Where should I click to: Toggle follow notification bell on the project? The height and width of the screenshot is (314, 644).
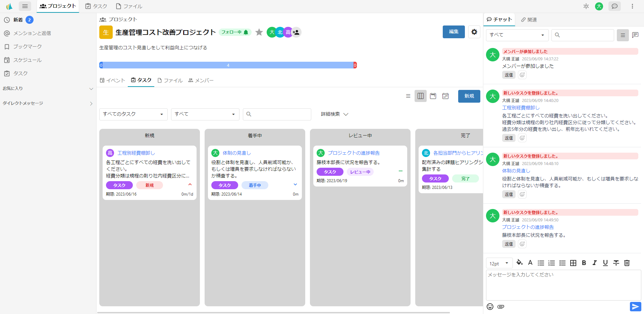[246, 32]
